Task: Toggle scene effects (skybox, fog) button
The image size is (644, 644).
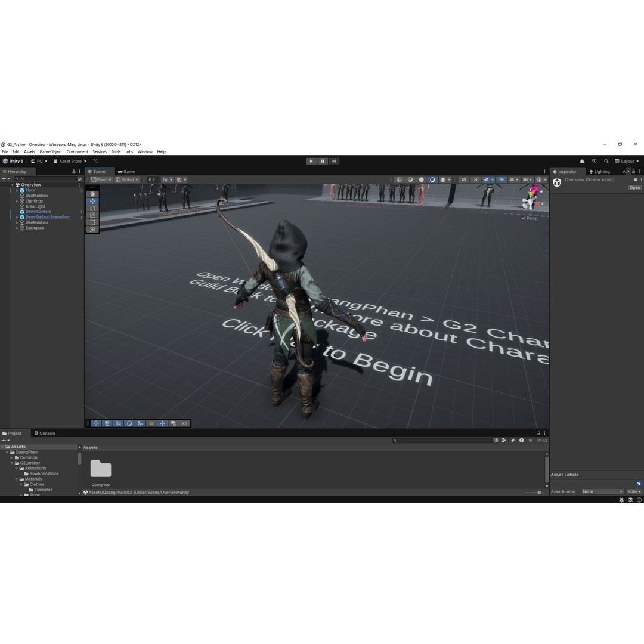Action: coord(486,180)
